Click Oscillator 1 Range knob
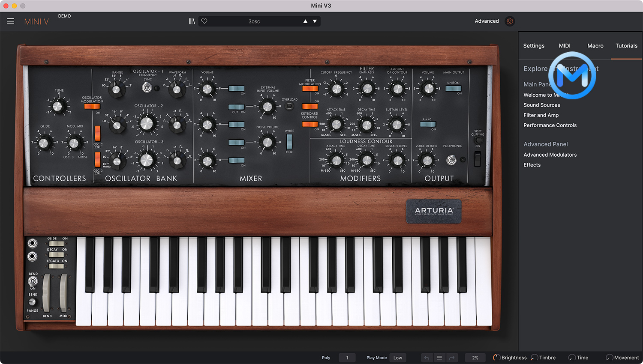Viewport: 643px width, 364px height. tap(116, 89)
